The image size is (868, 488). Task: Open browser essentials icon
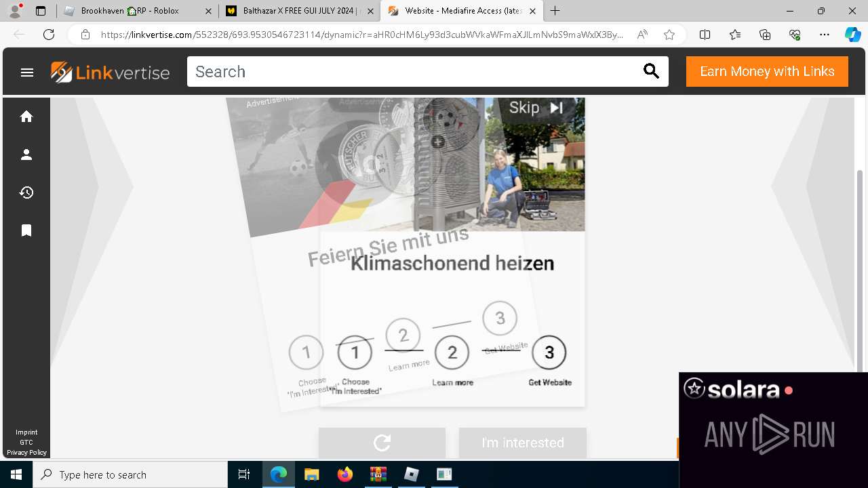(x=795, y=35)
